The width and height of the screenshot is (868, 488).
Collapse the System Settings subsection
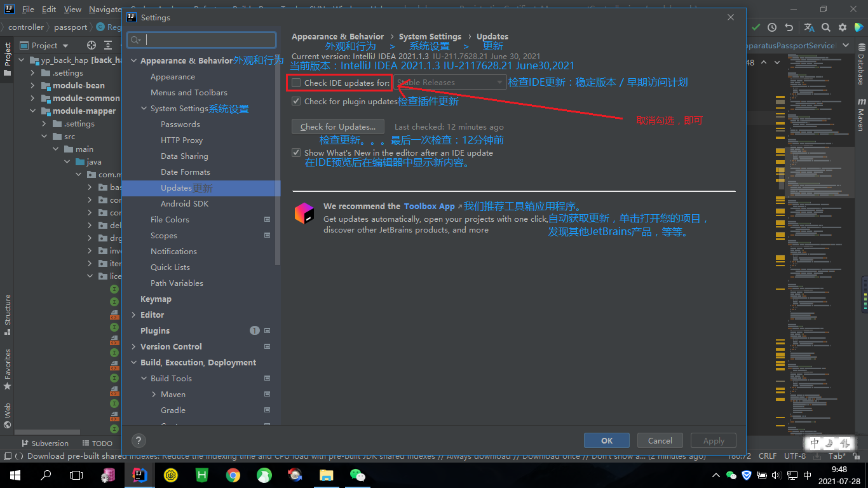(x=144, y=109)
